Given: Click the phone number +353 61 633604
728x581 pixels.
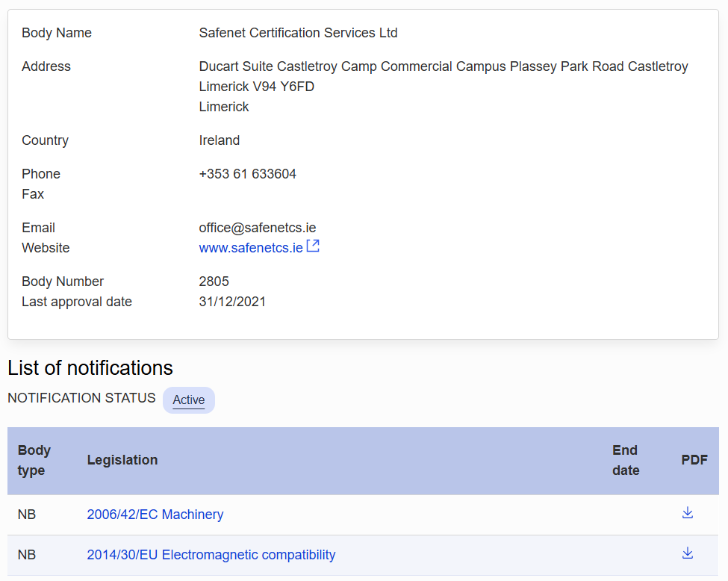Looking at the screenshot, I should (x=247, y=174).
